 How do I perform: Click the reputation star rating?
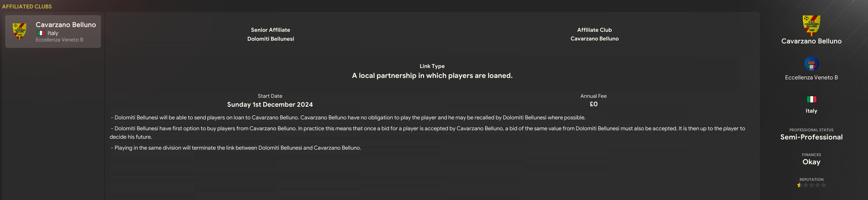(x=811, y=185)
